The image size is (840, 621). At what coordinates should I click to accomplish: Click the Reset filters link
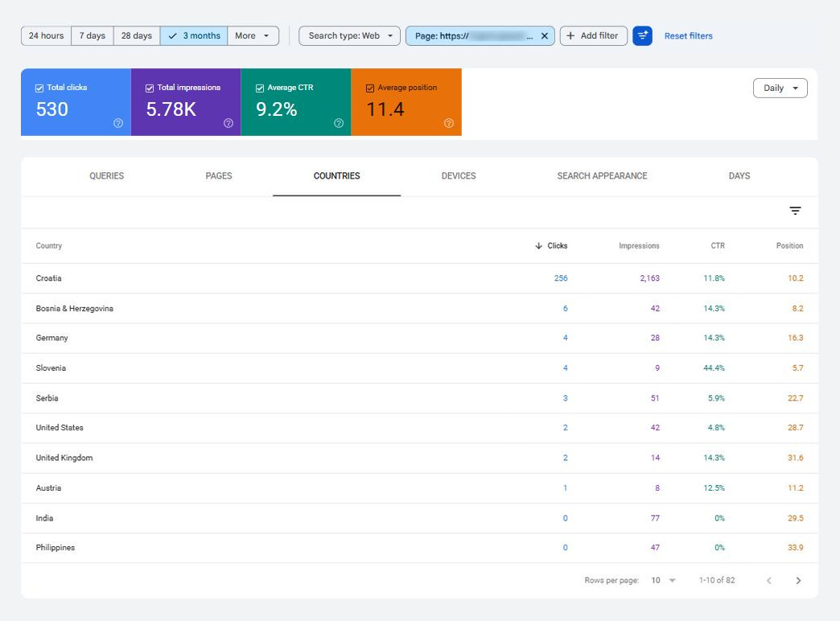coord(689,36)
